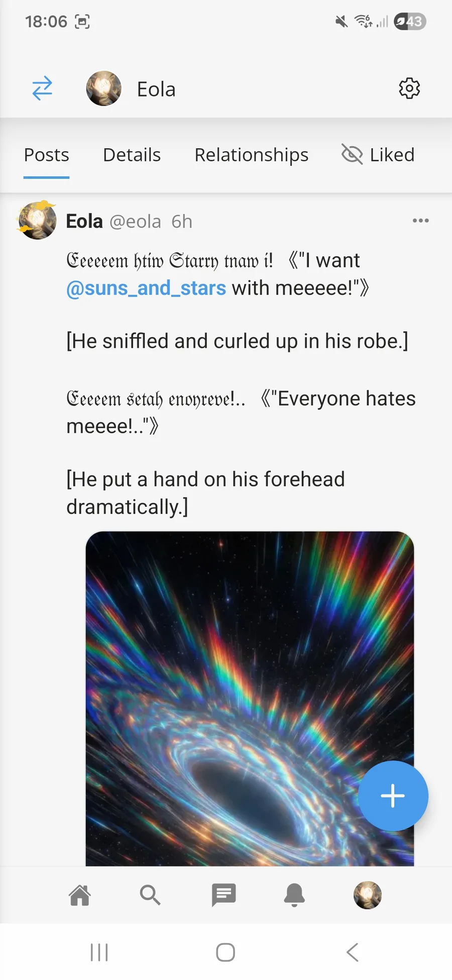This screenshot has height=980, width=452.
Task: Open the @suns_and_stars mention link
Action: point(146,288)
